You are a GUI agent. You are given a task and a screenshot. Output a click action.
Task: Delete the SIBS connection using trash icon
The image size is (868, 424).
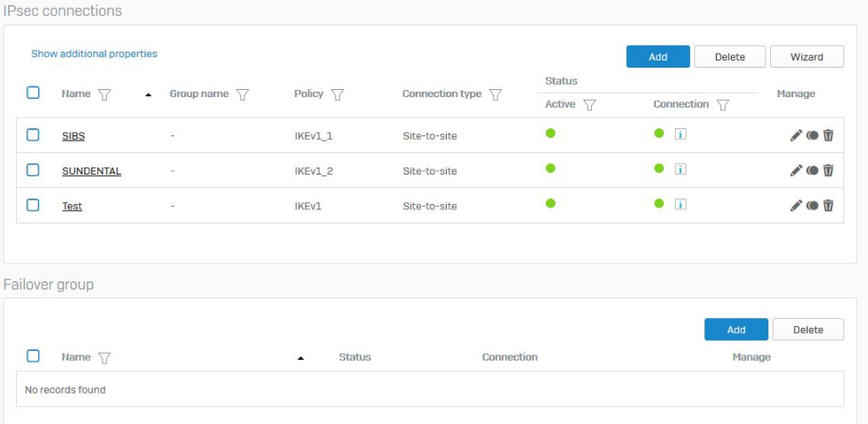pyautogui.click(x=828, y=135)
